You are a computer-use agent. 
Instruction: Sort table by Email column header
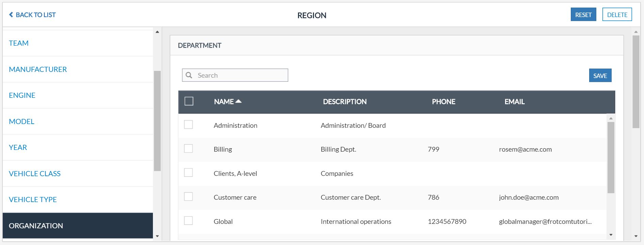coord(514,102)
